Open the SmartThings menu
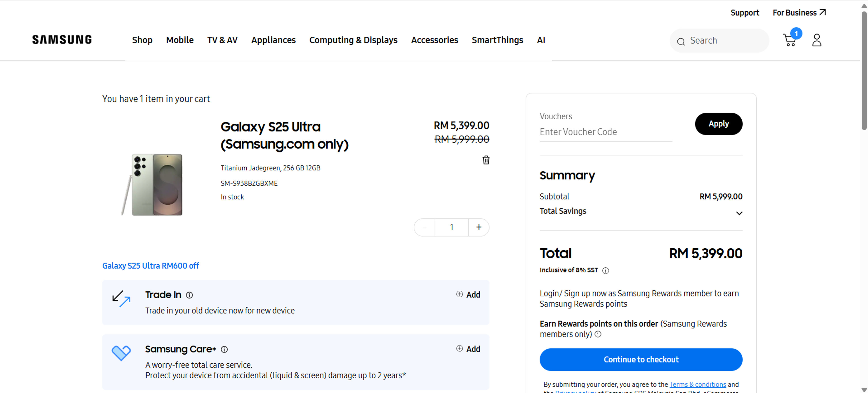The height and width of the screenshot is (393, 868). 497,40
